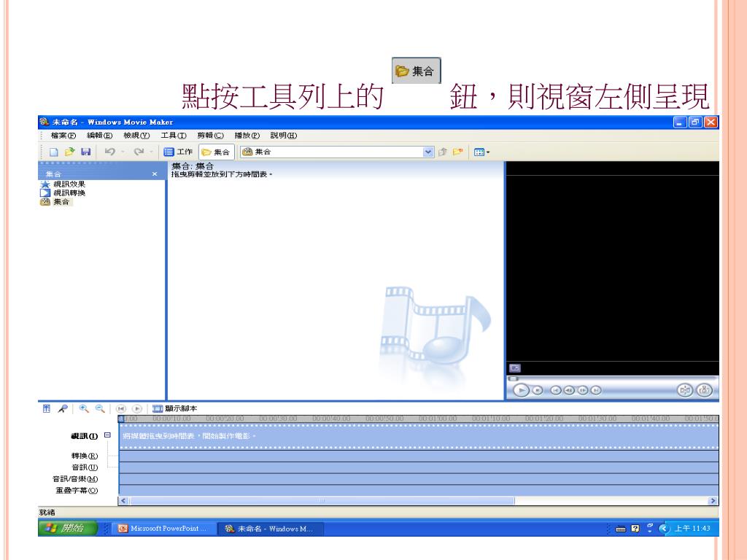Click the full screen icon under preview
Viewport: 747px width, 560px height.
point(515,368)
